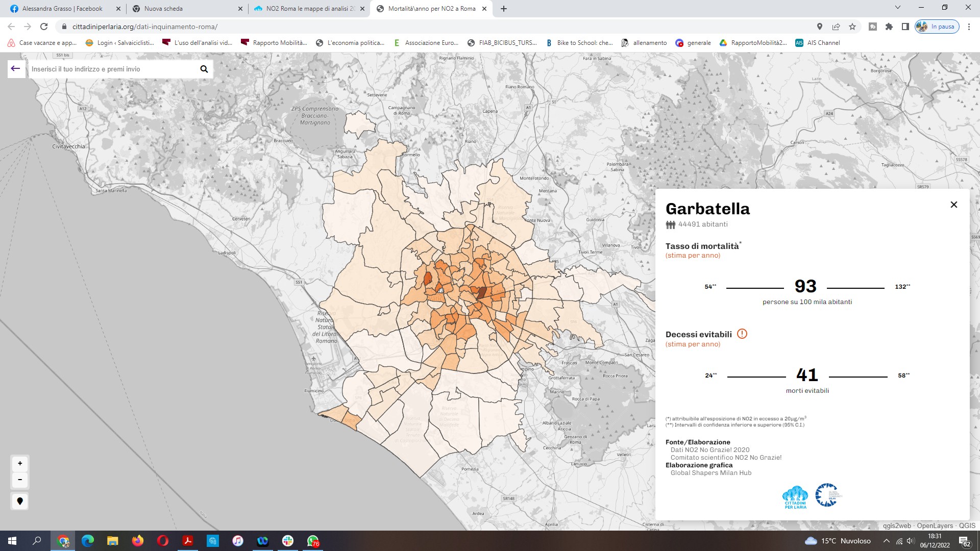Open Adobe Acrobat from taskbar
The image size is (980, 551).
188,541
